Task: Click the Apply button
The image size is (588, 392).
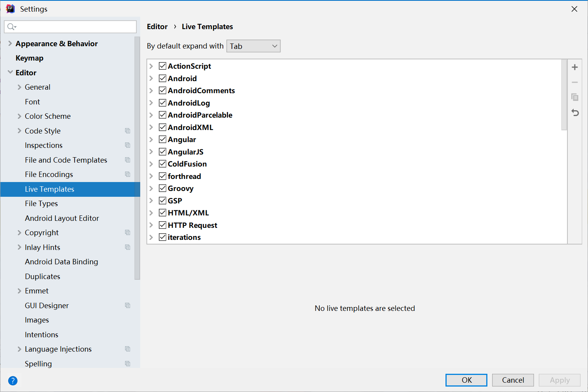Action: 560,380
